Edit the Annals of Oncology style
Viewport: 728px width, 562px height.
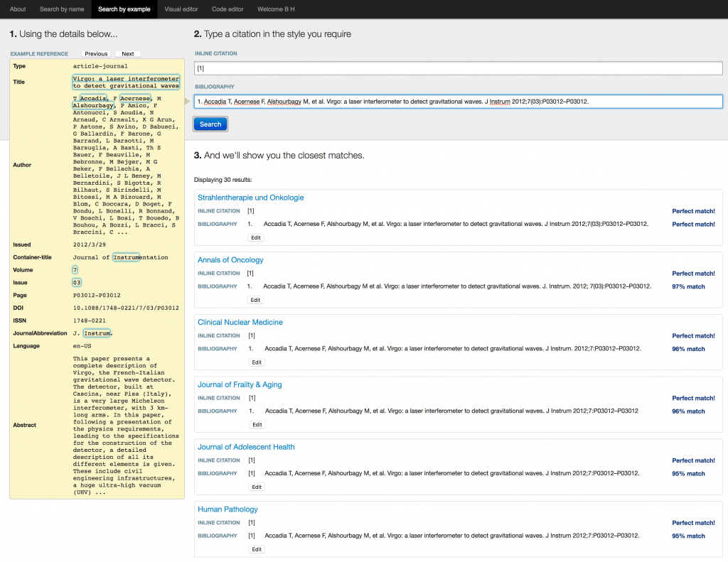255,300
